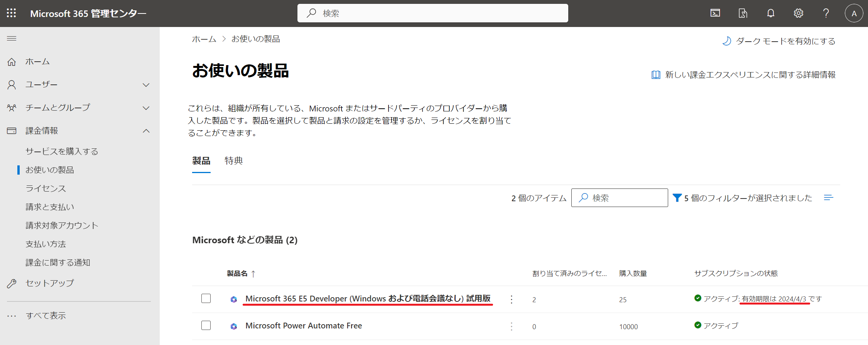
Task: Open 支払い方法 in sidebar
Action: pyautogui.click(x=46, y=244)
